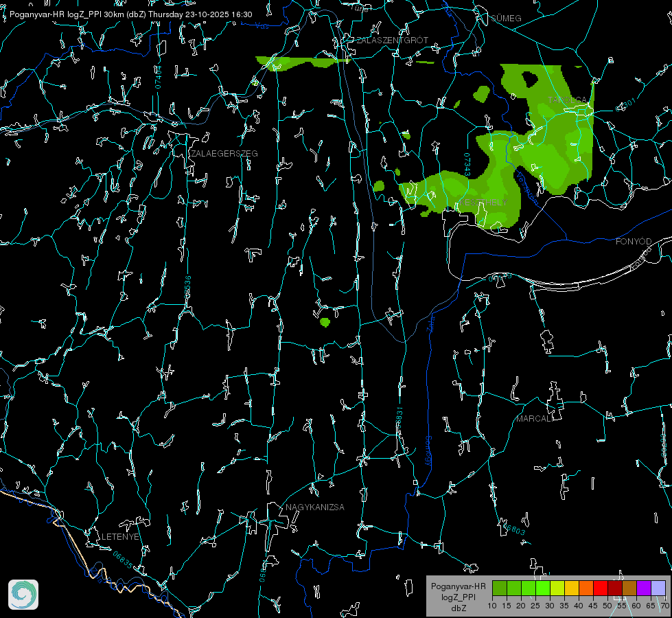Viewport: 672px width, 618px height.
Task: Select road number 6803 label
Action: [515, 529]
